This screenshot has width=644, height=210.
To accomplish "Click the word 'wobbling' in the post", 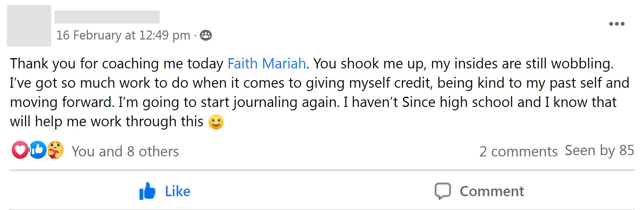I will coord(582,64).
